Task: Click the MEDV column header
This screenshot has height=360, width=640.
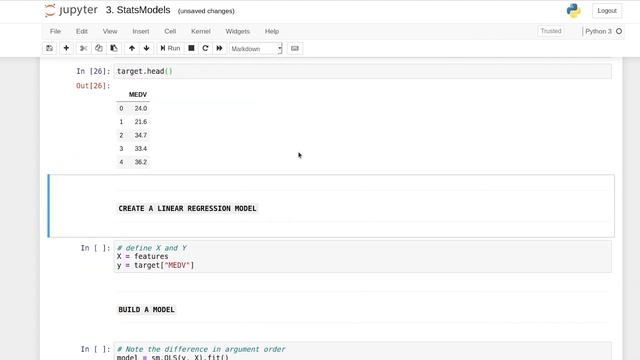Action: point(138,95)
